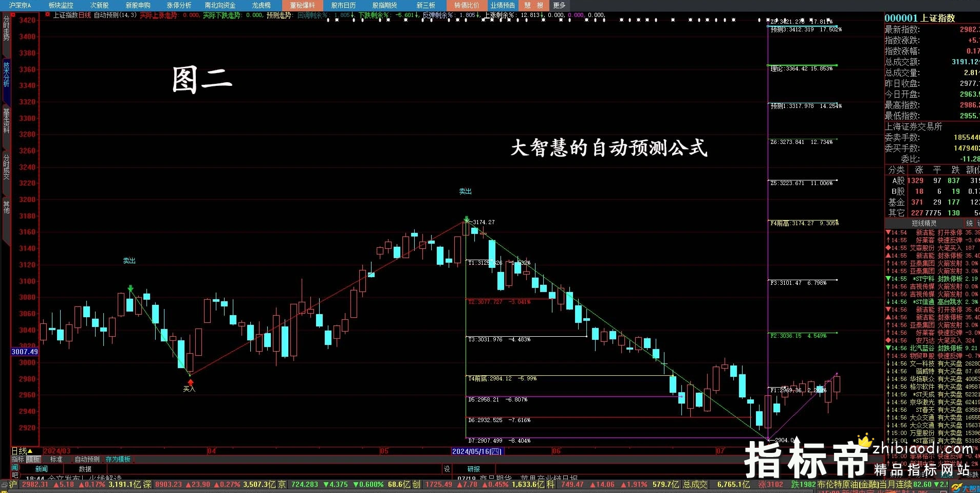Open the 板块监控 tab

point(61,5)
